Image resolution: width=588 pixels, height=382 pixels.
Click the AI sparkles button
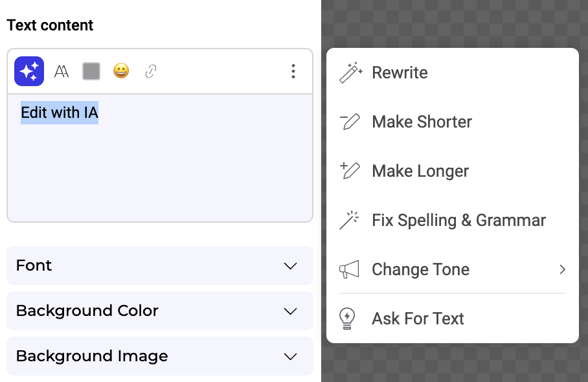[29, 71]
